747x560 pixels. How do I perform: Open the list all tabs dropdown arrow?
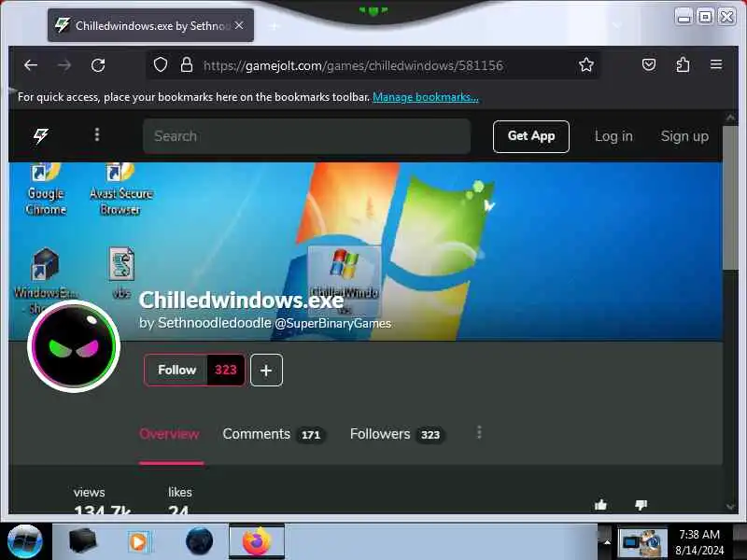coord(616,25)
